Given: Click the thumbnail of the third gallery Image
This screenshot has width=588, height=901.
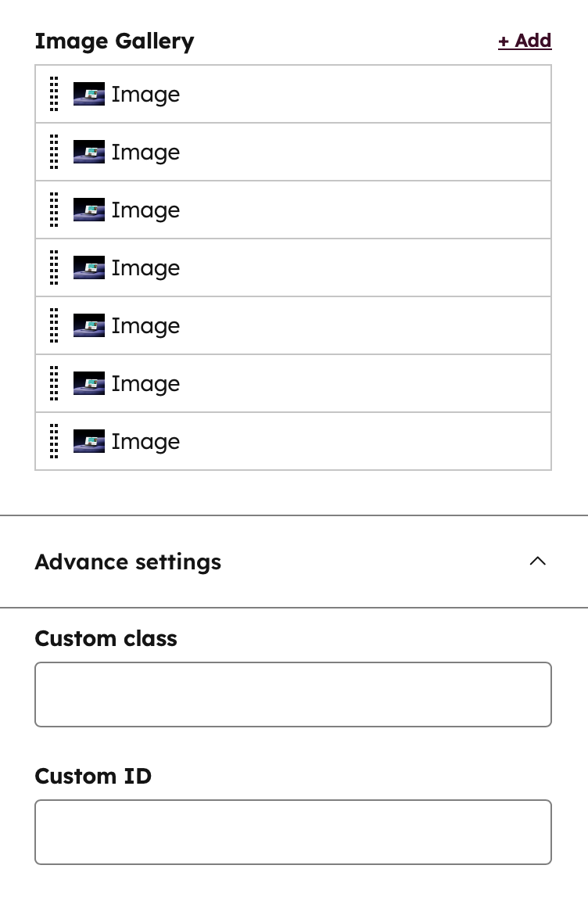Looking at the screenshot, I should [x=89, y=210].
